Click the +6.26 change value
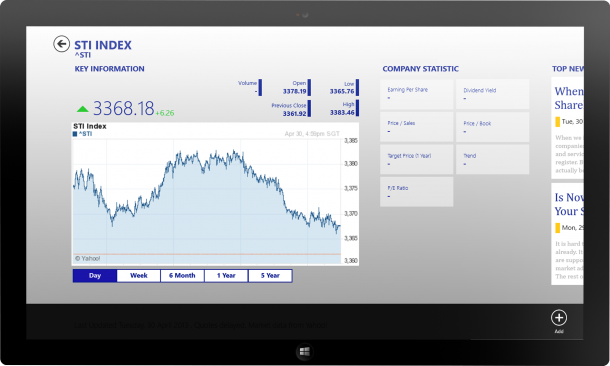 165,113
